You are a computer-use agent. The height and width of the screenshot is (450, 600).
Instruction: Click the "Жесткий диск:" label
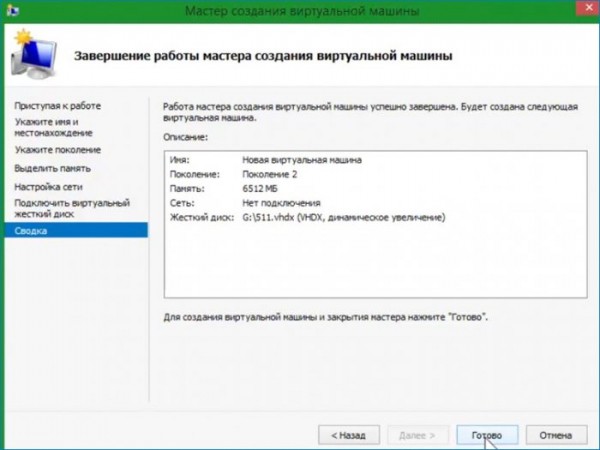[202, 217]
